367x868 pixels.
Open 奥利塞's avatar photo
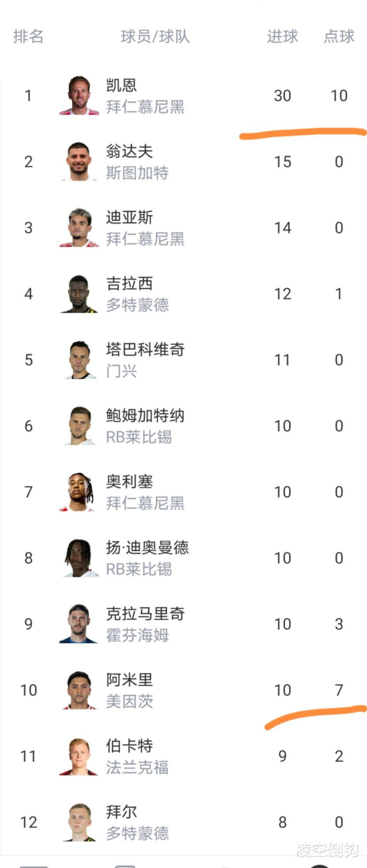[79, 492]
